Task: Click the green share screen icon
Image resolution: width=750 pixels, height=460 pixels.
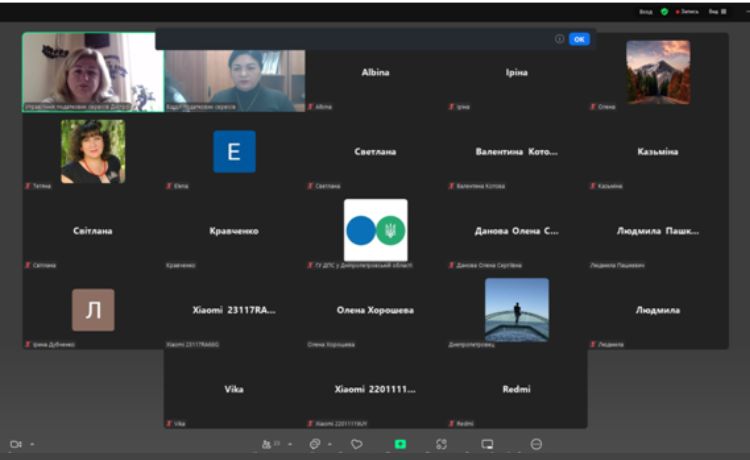Action: pos(400,444)
